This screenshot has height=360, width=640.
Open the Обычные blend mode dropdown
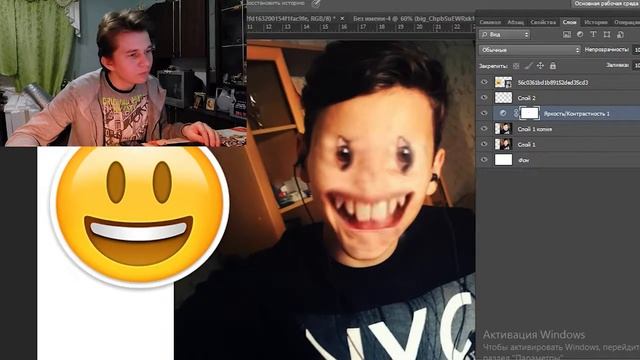click(x=530, y=50)
